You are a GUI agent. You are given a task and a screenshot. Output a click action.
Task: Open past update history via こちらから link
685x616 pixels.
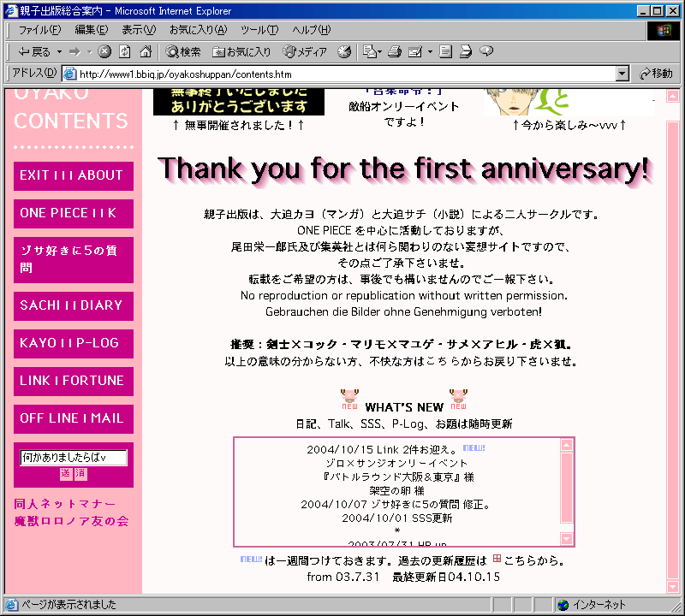coord(531,560)
